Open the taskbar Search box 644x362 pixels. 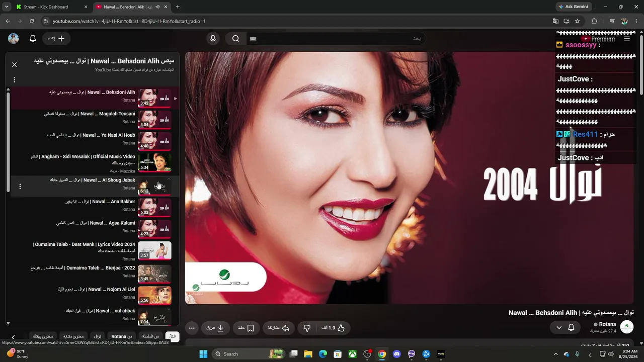(248, 354)
